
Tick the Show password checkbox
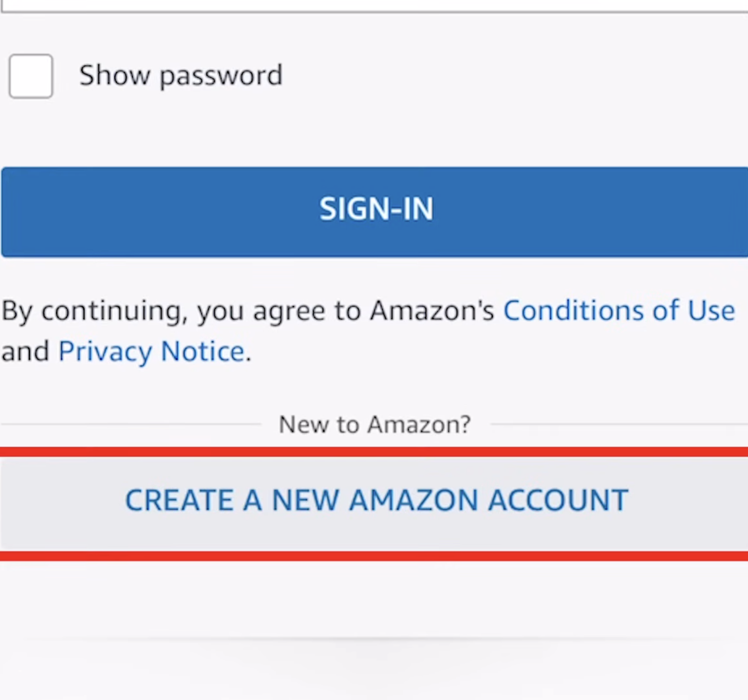[x=31, y=76]
